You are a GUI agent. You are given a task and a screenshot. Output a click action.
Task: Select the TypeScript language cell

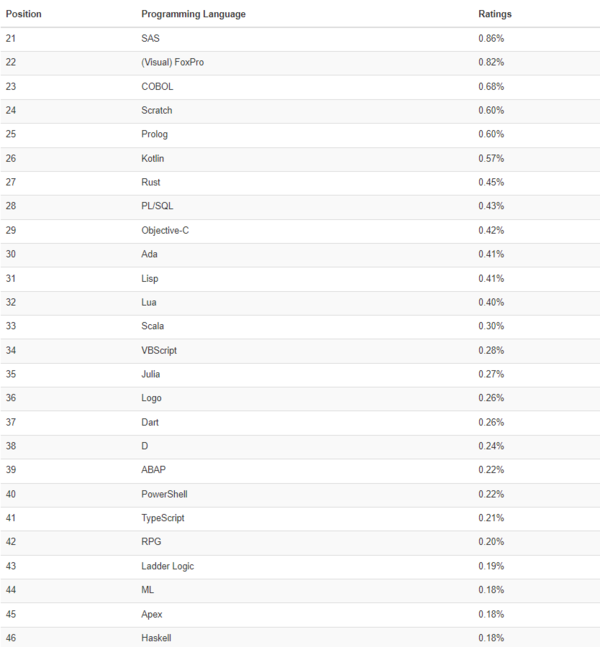click(x=163, y=518)
